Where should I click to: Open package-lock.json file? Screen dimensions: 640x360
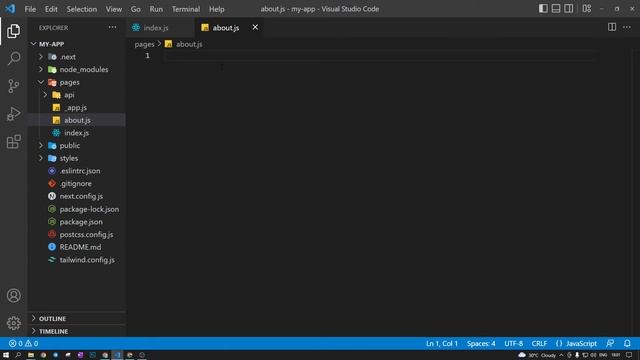coord(77,209)
